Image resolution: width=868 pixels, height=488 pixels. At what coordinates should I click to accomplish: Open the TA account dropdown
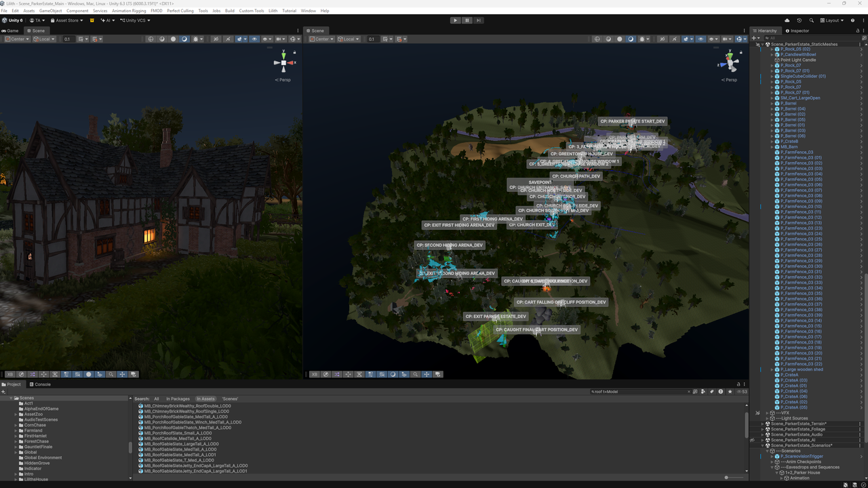[37, 20]
